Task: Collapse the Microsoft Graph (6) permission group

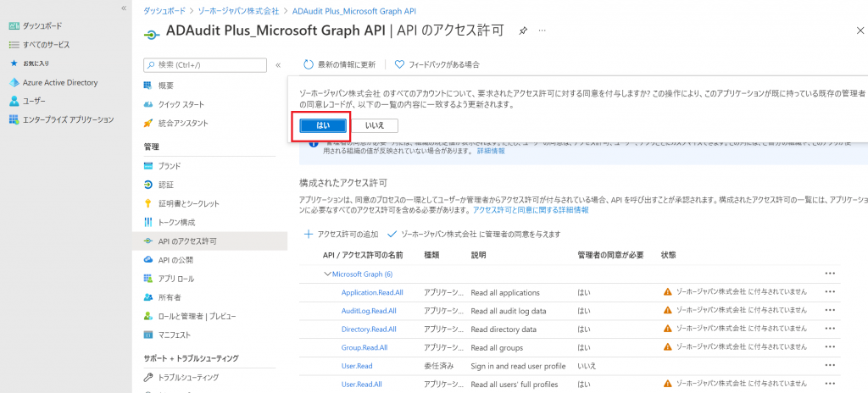Action: [327, 274]
